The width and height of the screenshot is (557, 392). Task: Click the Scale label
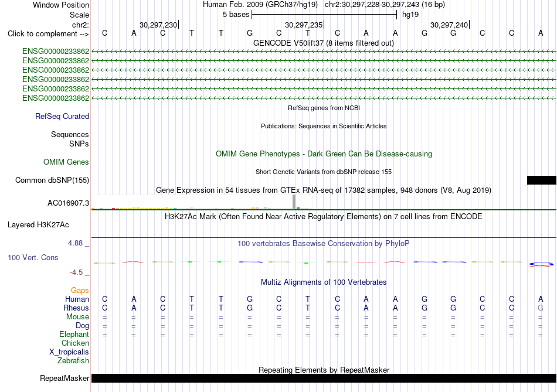click(79, 15)
